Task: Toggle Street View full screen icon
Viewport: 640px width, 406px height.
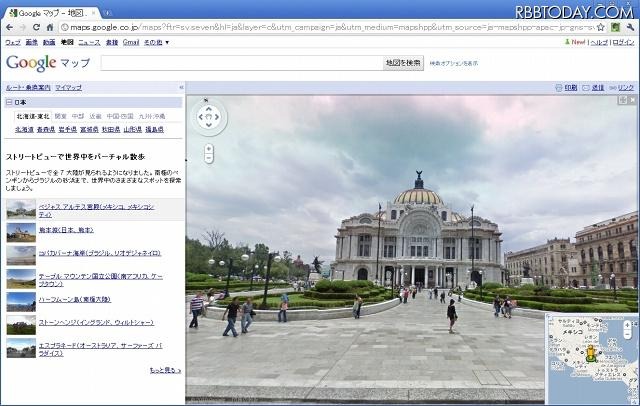Action: coord(622,100)
